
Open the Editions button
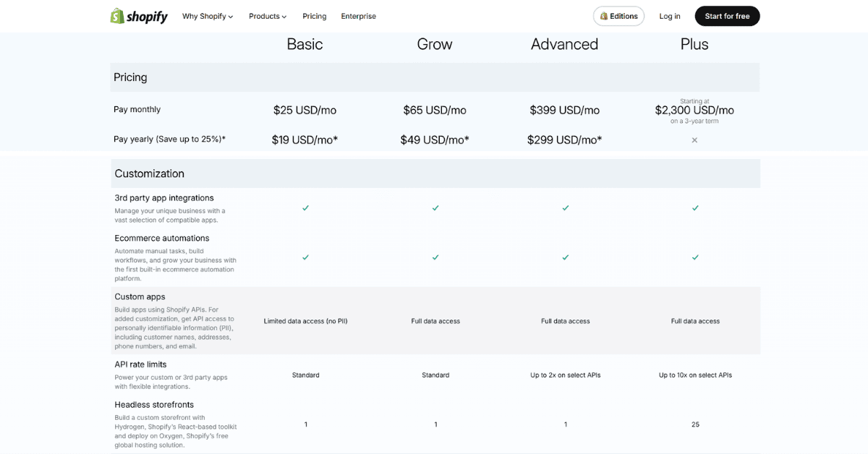(x=618, y=15)
